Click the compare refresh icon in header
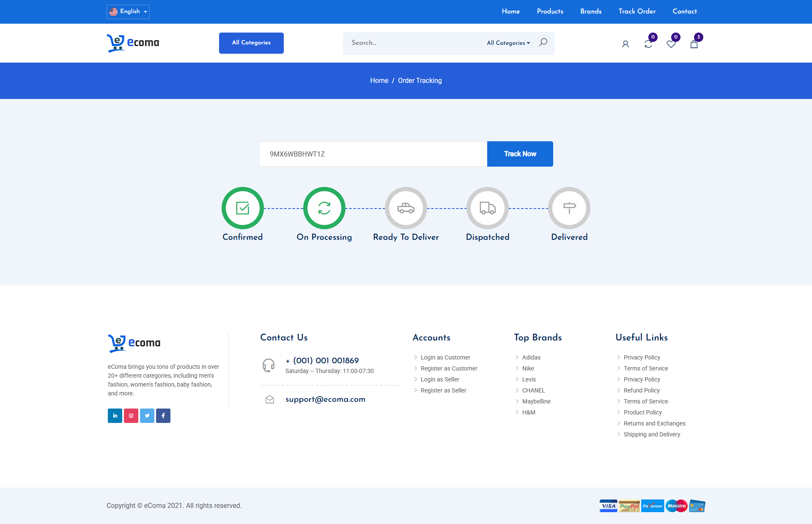812x524 pixels. click(648, 44)
